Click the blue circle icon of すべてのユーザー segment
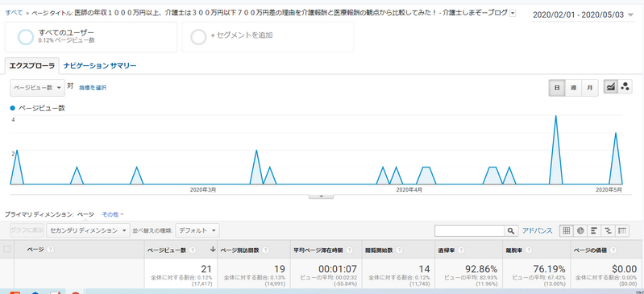 coord(26,36)
